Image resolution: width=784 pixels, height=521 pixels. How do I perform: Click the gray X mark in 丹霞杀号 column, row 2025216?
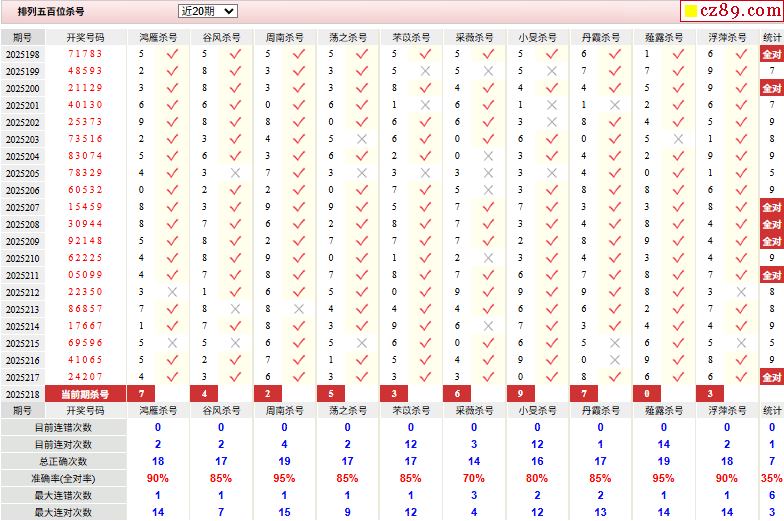[614, 360]
